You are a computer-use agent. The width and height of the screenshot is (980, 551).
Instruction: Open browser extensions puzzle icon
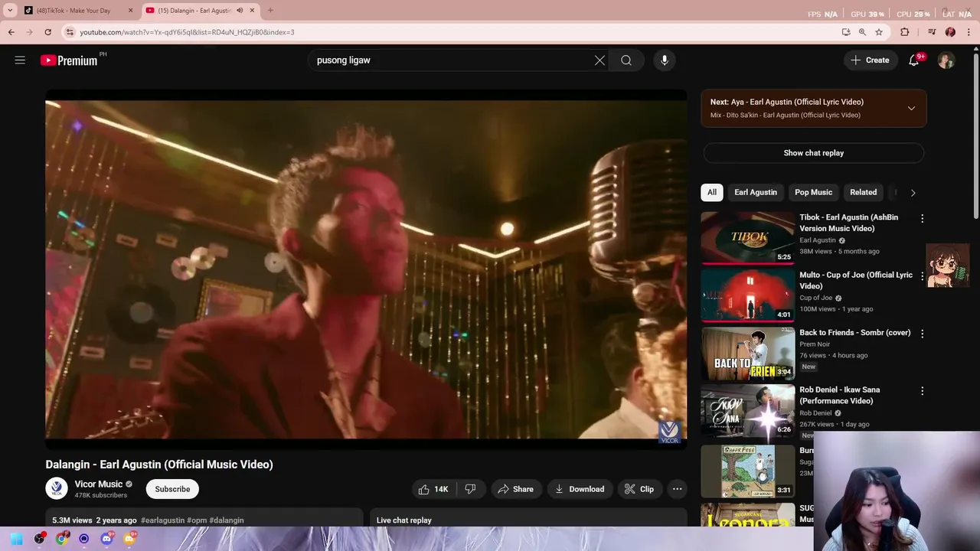pos(905,32)
